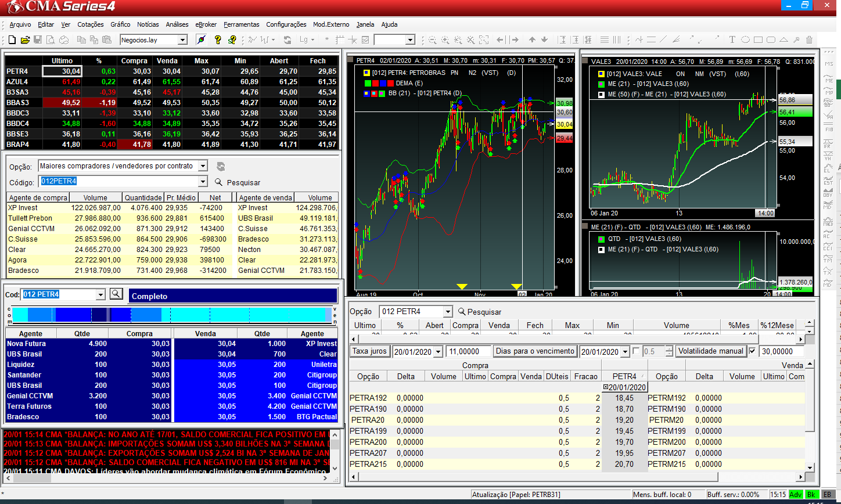Open the eBroker menu
Viewport: 841px width, 504px height.
point(206,24)
